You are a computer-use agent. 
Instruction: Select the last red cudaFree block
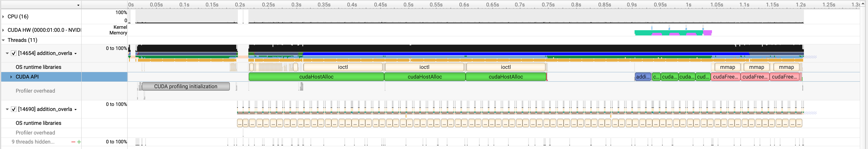click(784, 77)
